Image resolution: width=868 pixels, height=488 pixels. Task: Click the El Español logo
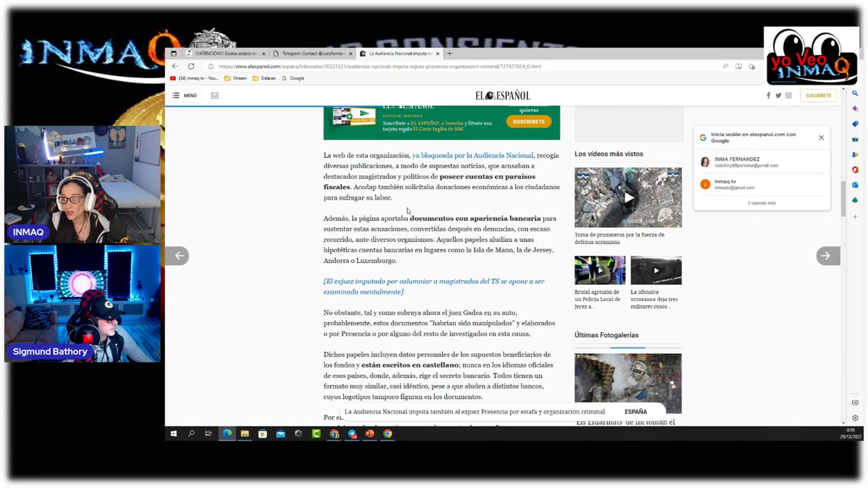[502, 96]
